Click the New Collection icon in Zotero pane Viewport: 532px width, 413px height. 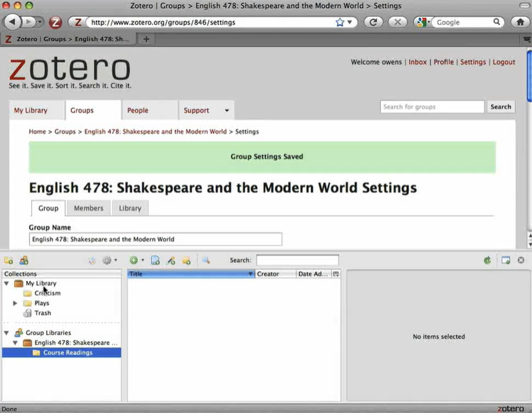tap(9, 261)
